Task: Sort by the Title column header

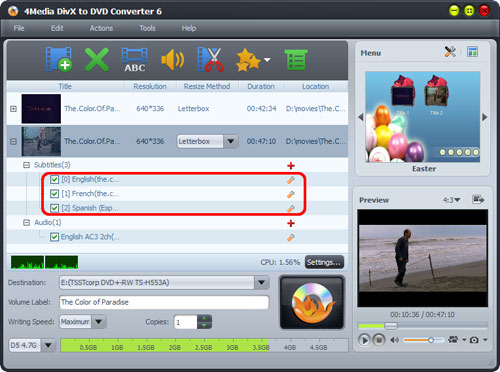Action: [65, 86]
